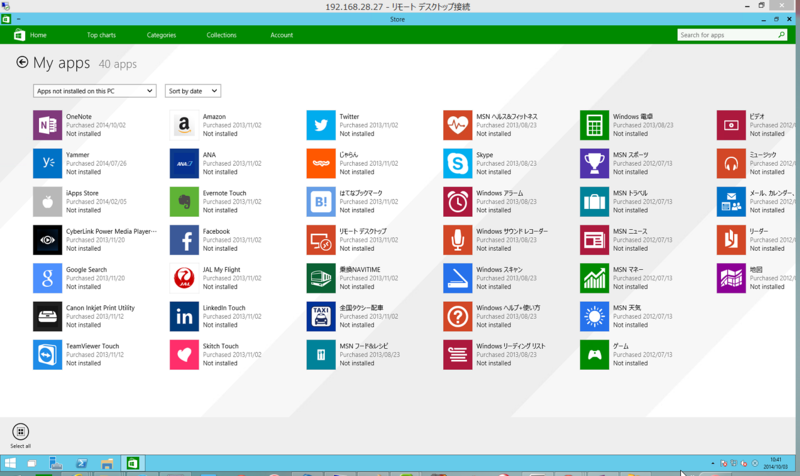Click the Canon Inkjet Print Utility icon

tap(47, 316)
